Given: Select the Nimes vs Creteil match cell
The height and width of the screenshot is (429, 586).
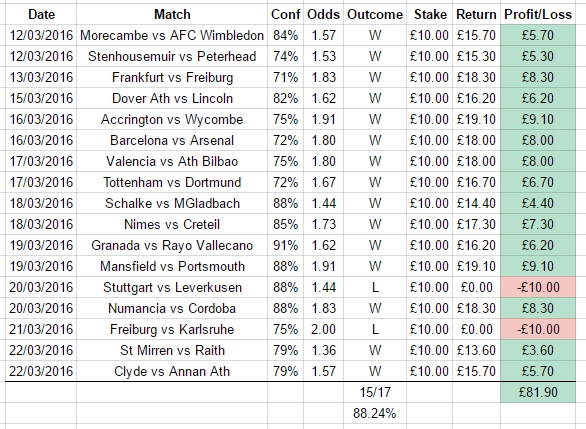Looking at the screenshot, I should coord(172,225).
